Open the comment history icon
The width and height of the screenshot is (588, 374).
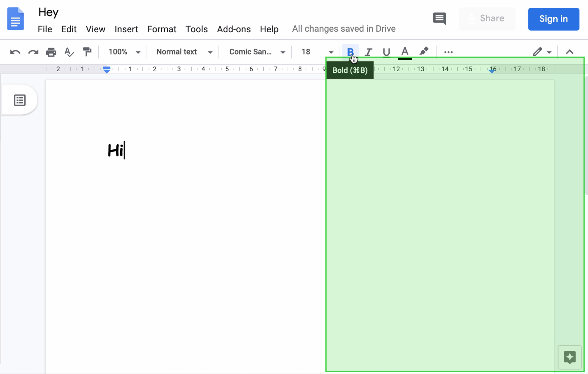(439, 18)
